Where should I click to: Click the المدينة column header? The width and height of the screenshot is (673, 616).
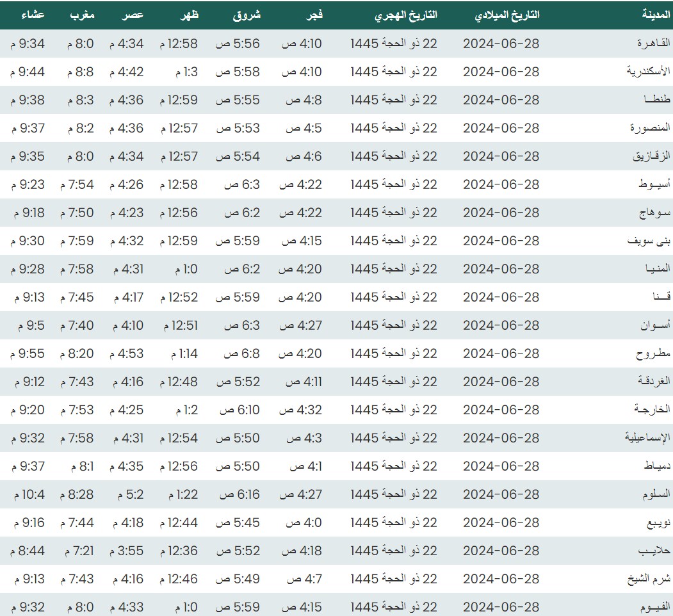click(654, 15)
